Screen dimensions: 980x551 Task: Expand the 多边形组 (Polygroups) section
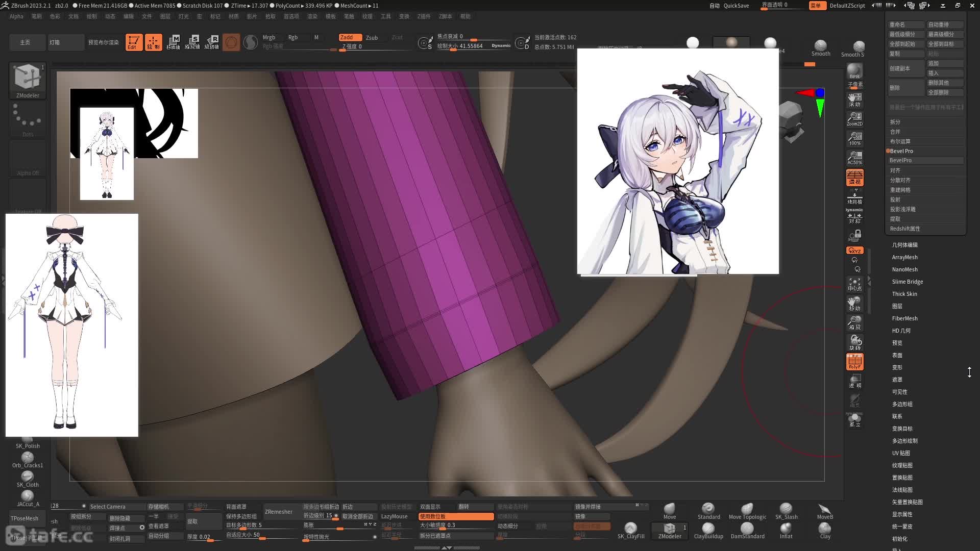tap(902, 404)
